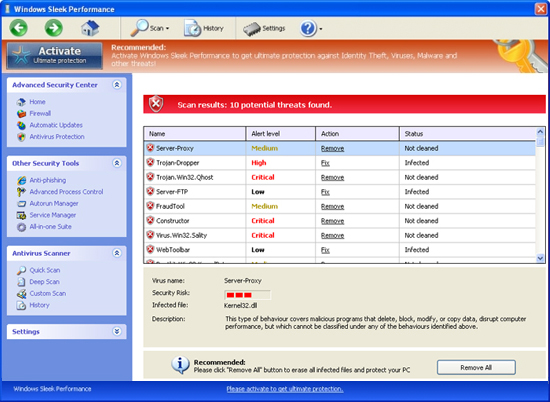Click the Deep Scan icon
Screen dimensions: 550x402
(x=21, y=282)
